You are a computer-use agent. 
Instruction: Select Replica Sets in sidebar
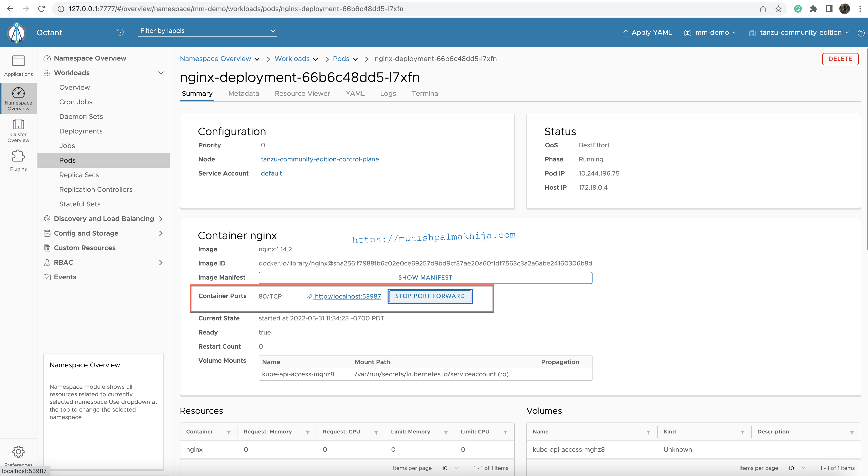79,175
